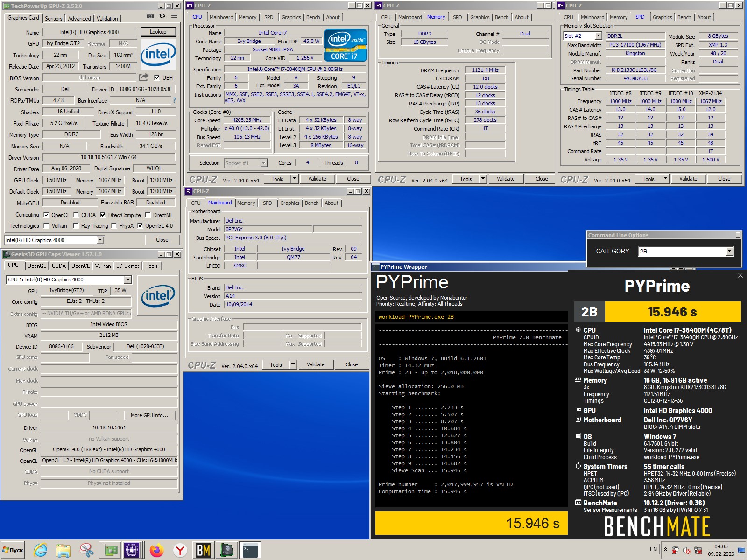Switch to GPU-Z via its taskbar icon
The image size is (747, 560).
111,551
